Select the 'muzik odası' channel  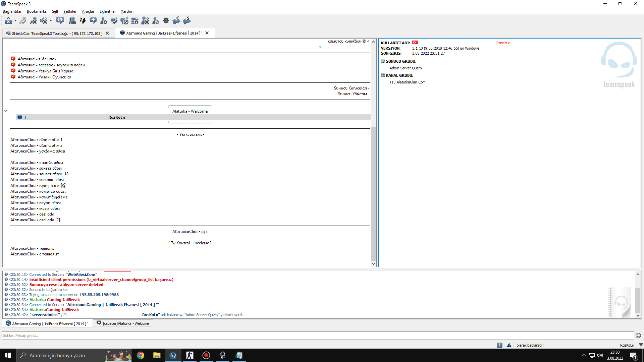point(35,208)
